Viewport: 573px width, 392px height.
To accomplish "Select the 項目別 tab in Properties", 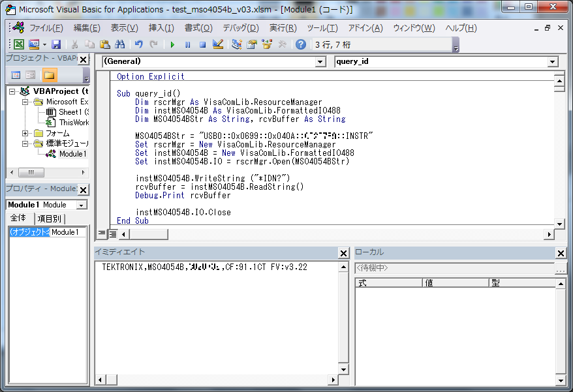I will pyautogui.click(x=50, y=219).
